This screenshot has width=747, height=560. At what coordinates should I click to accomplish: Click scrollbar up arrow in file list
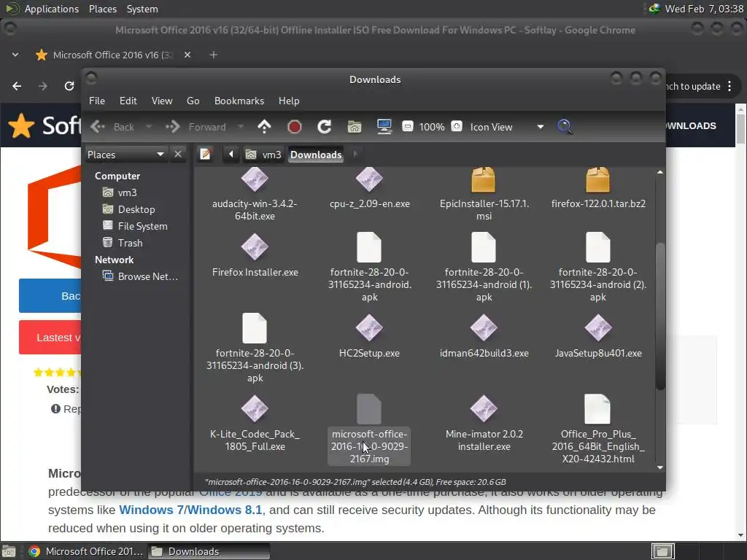pyautogui.click(x=659, y=172)
